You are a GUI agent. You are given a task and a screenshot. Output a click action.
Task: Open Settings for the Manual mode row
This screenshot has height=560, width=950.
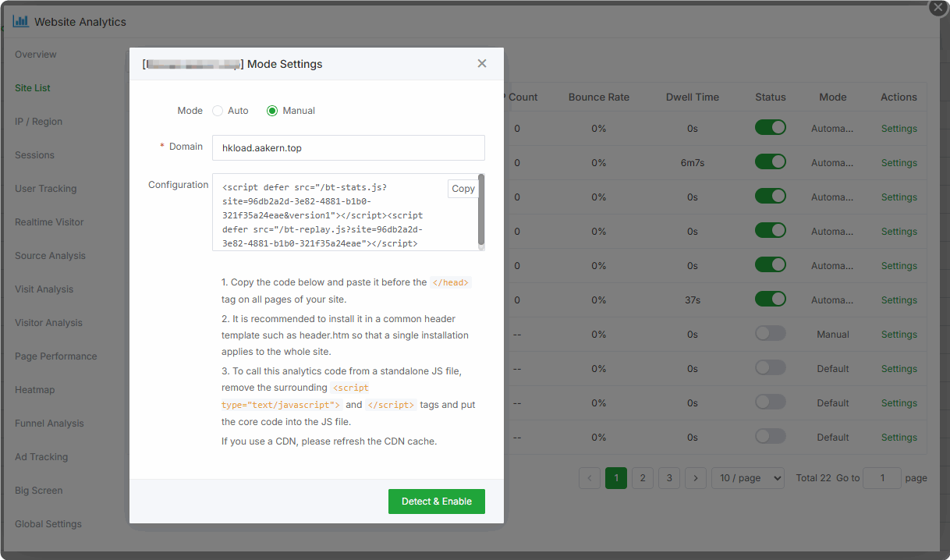pyautogui.click(x=899, y=335)
